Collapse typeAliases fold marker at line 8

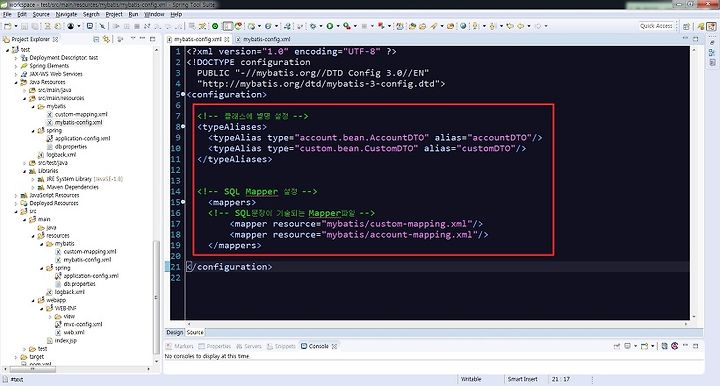[x=183, y=126]
